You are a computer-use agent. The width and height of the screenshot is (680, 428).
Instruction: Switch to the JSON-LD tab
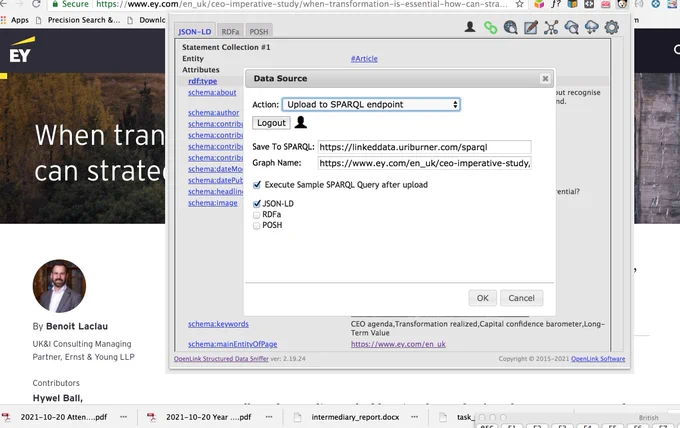[x=194, y=31]
